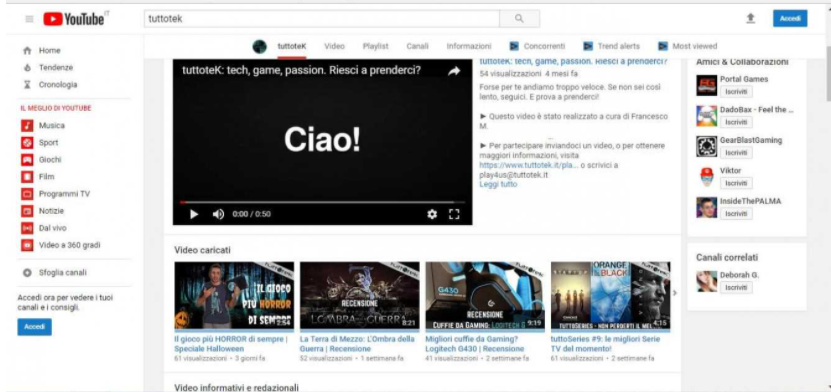The height and width of the screenshot is (392, 831).
Task: Subscribe to GearBlastGaming with Iscriviti
Action: tap(736, 153)
